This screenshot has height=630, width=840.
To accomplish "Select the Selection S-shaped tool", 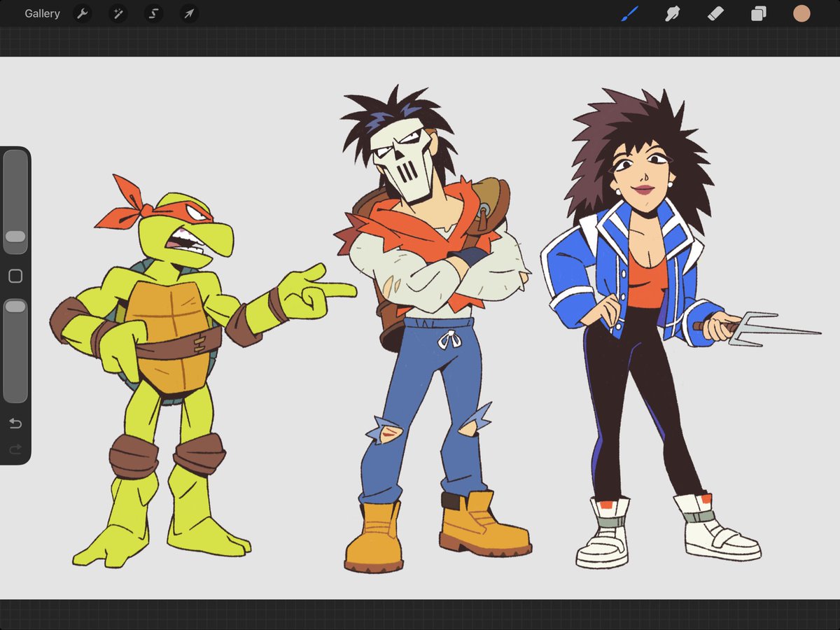I will coord(153,14).
